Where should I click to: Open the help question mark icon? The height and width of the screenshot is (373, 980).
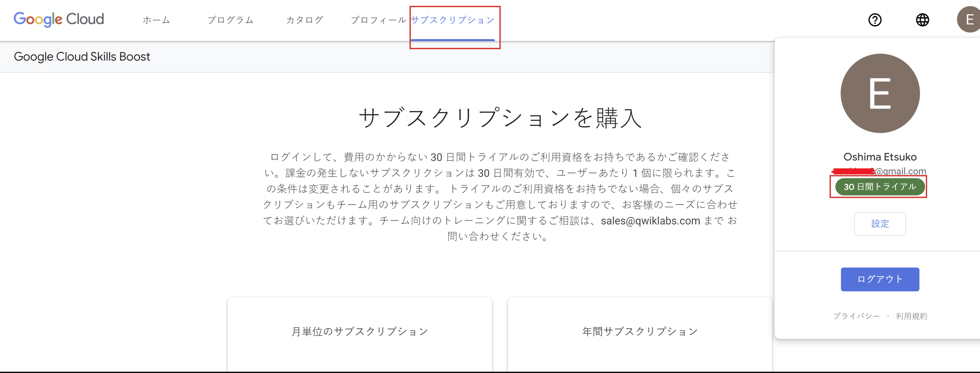tap(875, 20)
